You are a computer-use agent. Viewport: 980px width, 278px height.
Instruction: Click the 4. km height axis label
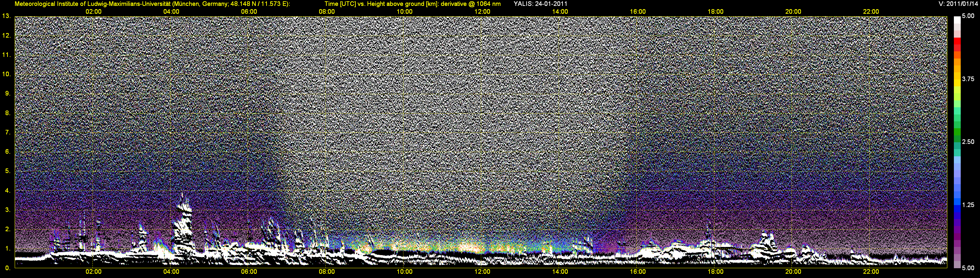(8, 190)
